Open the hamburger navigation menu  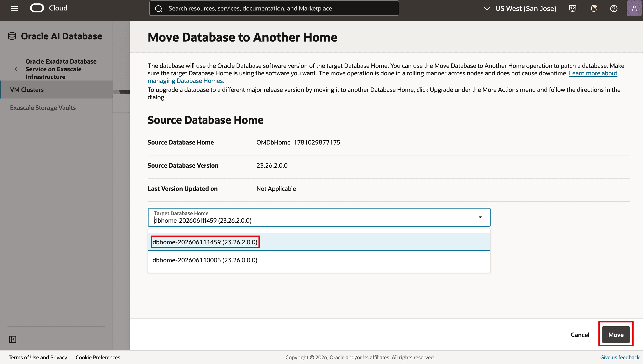click(15, 9)
